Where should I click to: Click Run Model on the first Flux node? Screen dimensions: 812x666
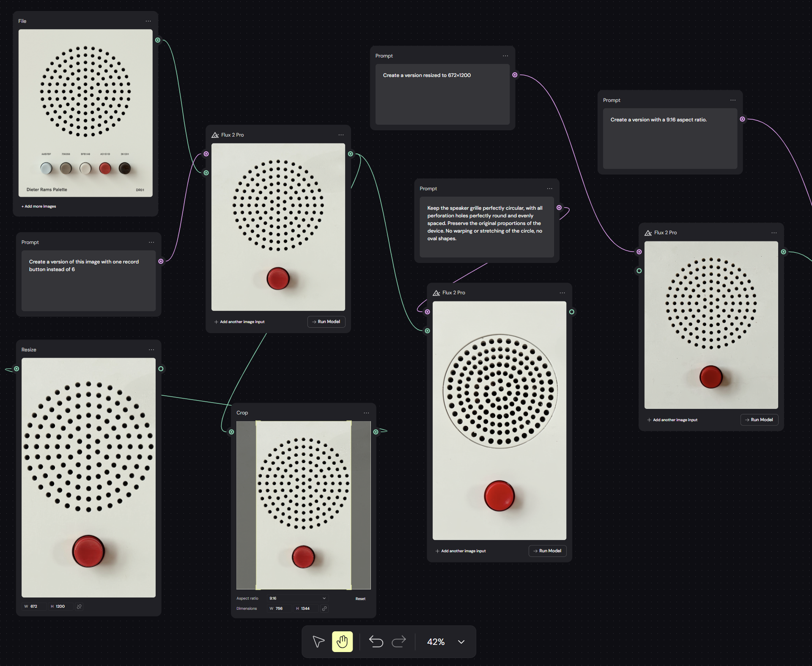click(x=326, y=322)
